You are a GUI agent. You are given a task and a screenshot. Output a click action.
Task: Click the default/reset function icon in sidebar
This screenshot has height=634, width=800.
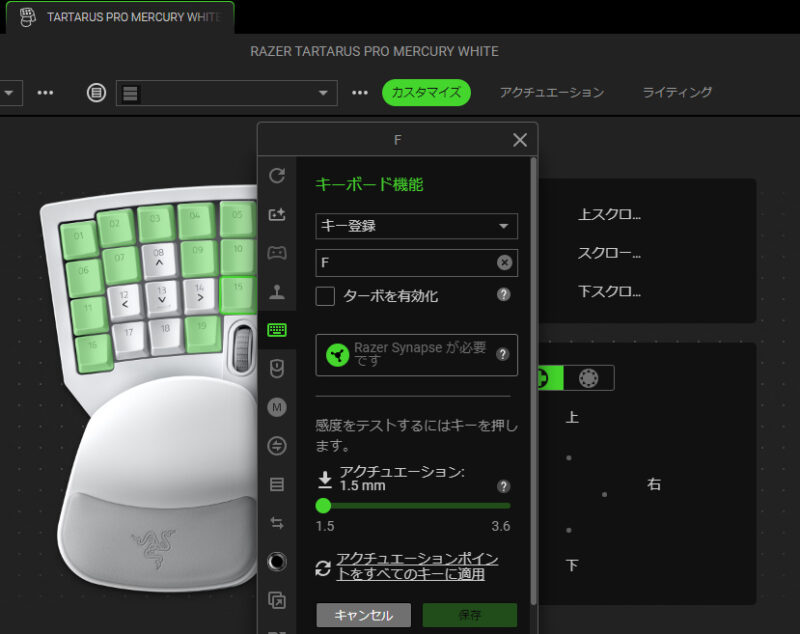point(277,176)
